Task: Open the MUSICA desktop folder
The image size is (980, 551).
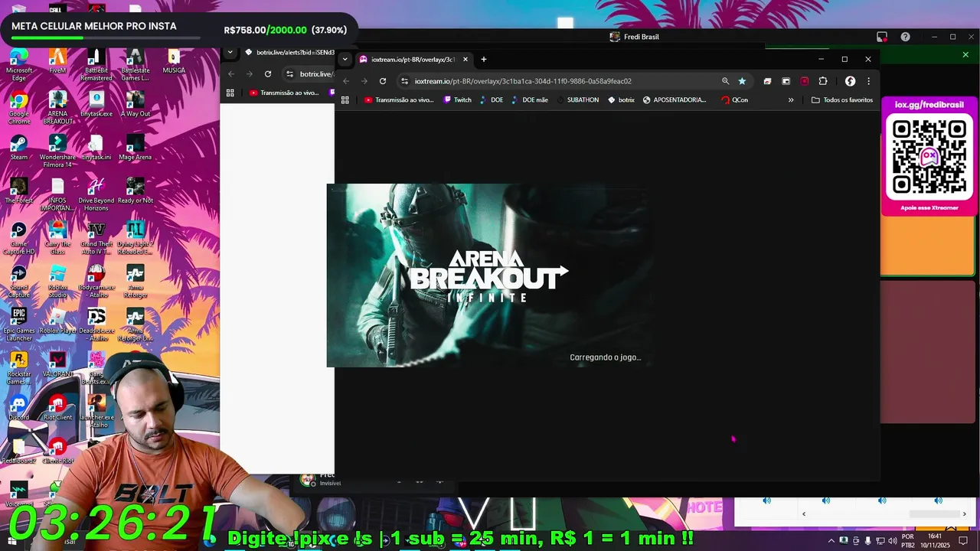Action: pos(174,60)
